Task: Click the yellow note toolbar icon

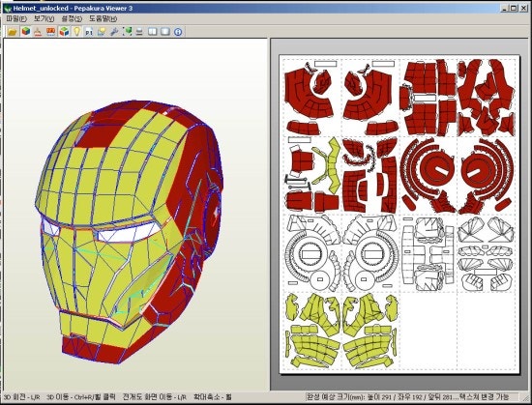Action: click(x=102, y=32)
